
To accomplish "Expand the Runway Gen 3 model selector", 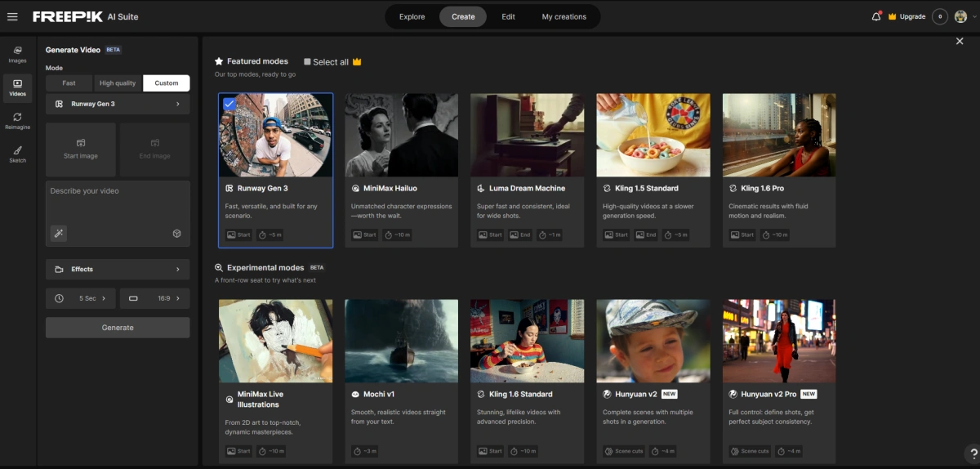I will [x=118, y=104].
